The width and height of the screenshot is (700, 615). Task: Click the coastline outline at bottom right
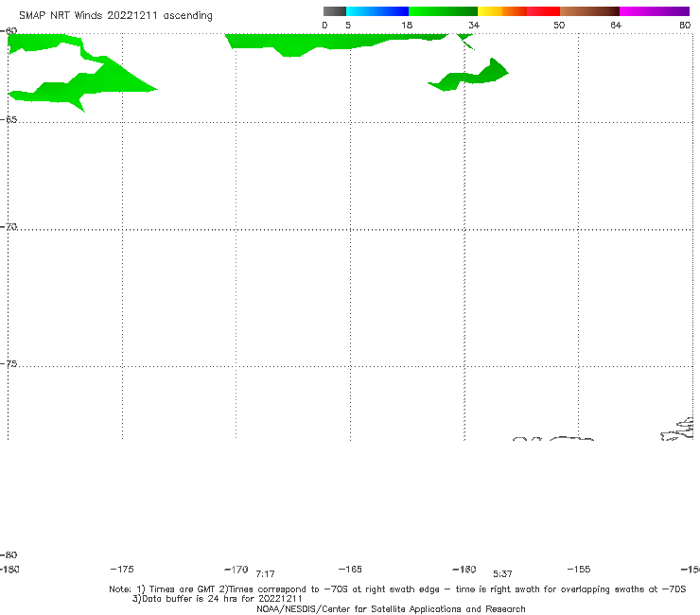click(x=677, y=430)
